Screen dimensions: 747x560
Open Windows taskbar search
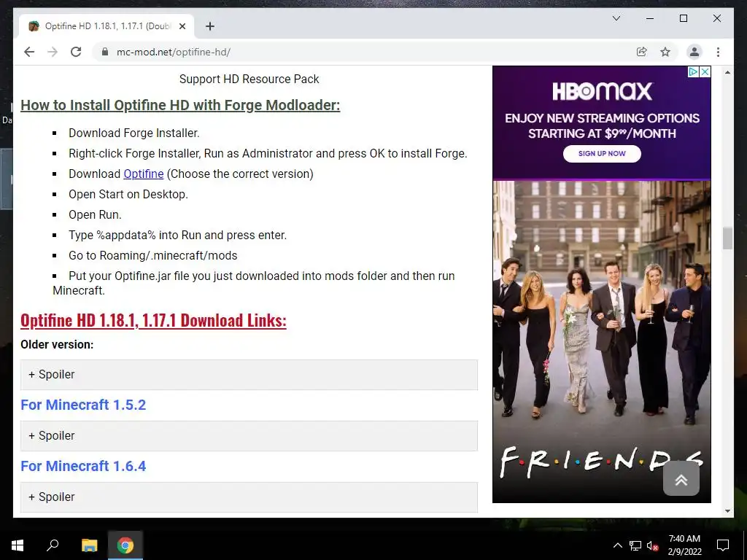point(53,545)
